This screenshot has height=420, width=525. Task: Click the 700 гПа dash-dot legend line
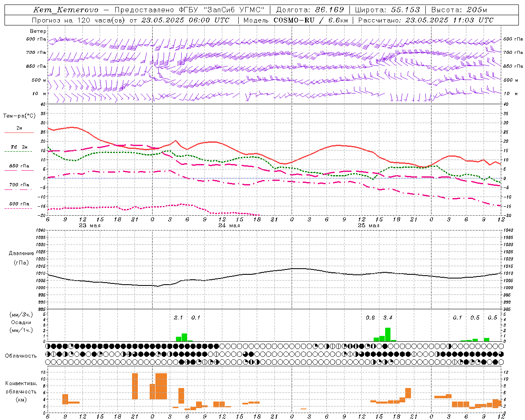pyautogui.click(x=18, y=190)
